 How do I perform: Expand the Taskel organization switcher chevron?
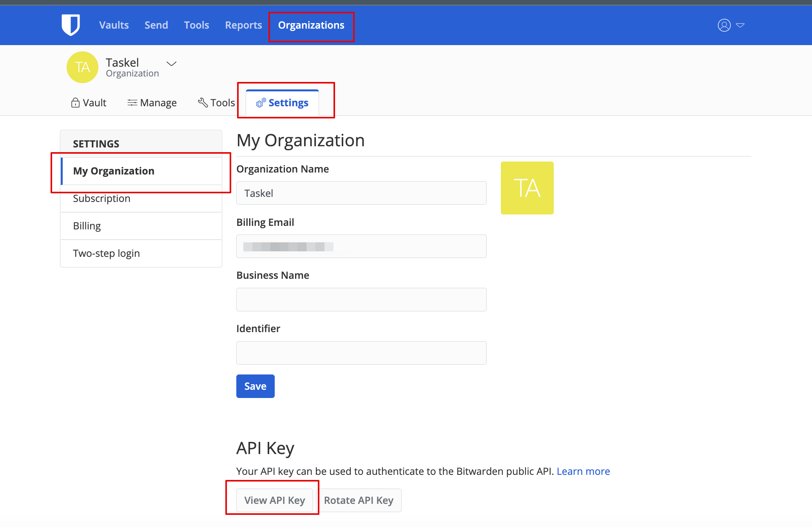coord(171,64)
